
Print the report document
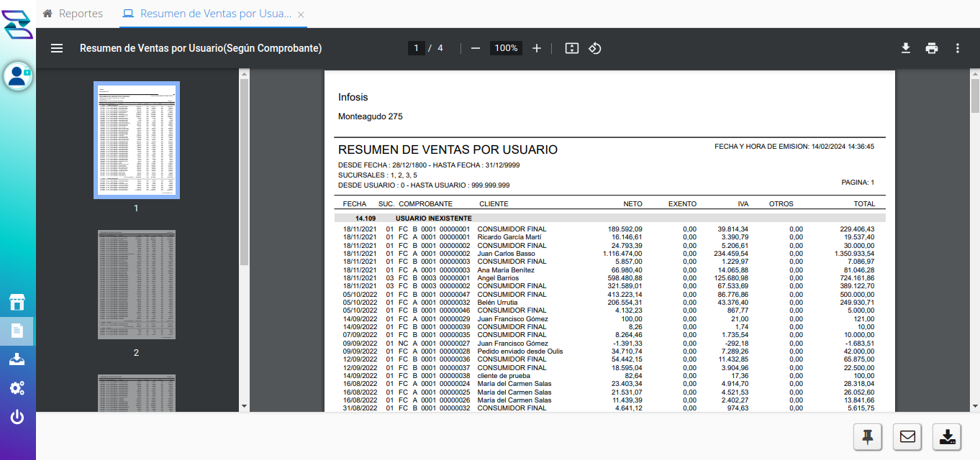pos(932,48)
